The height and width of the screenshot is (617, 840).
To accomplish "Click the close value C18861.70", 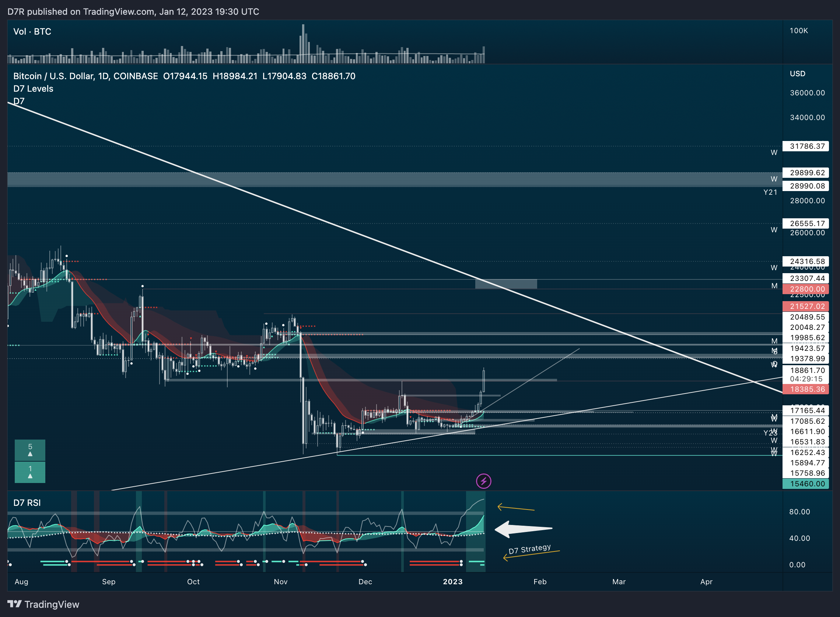I will click(333, 76).
